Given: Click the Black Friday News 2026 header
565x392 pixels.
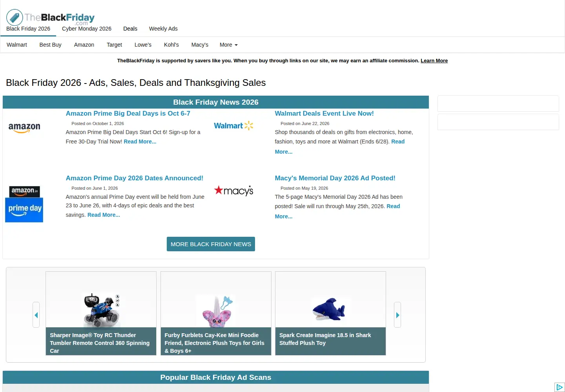Looking at the screenshot, I should 216,102.
